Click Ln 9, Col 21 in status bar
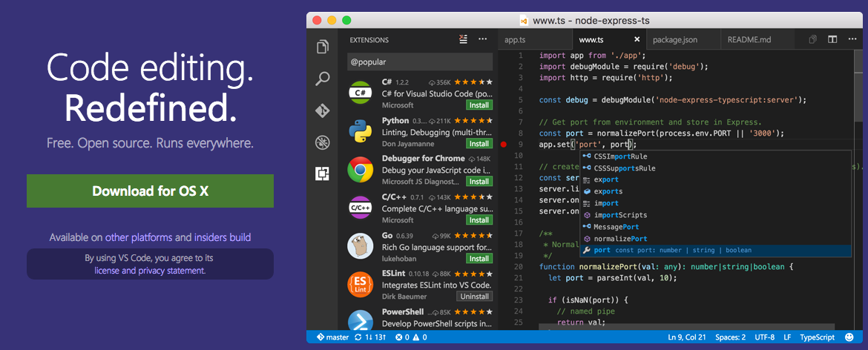 tap(686, 337)
